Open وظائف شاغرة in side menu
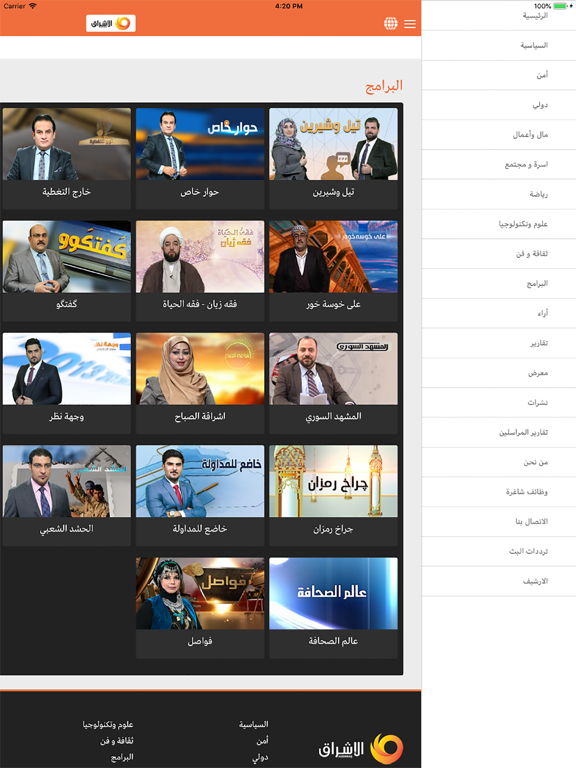The image size is (576, 768). [499, 492]
